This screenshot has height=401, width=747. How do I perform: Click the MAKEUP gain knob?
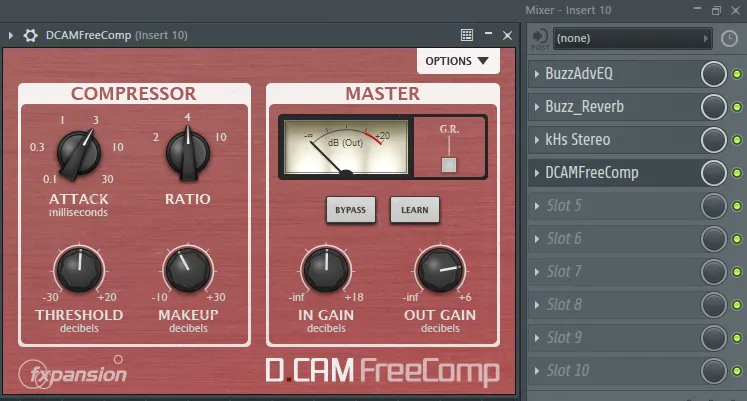[x=188, y=269]
